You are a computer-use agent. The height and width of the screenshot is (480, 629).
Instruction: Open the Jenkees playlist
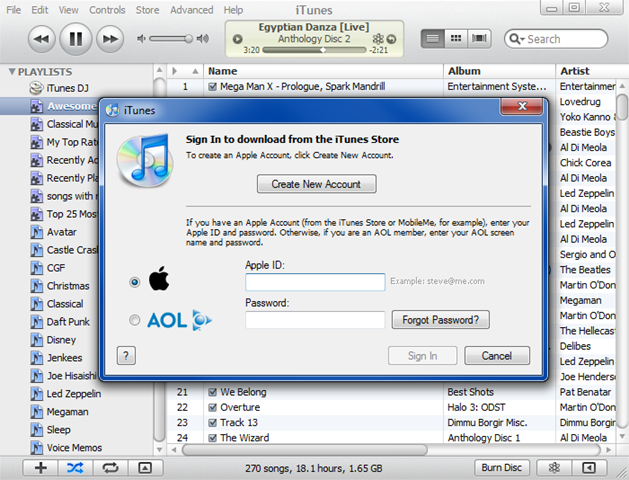pyautogui.click(x=64, y=358)
